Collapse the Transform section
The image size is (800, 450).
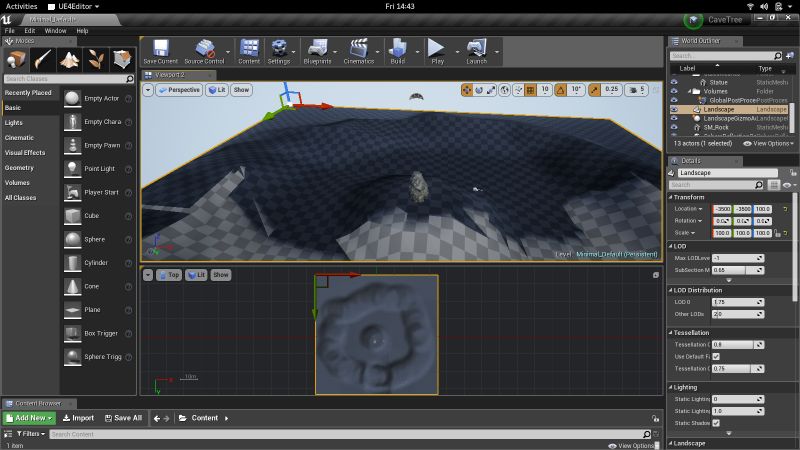tap(671, 197)
